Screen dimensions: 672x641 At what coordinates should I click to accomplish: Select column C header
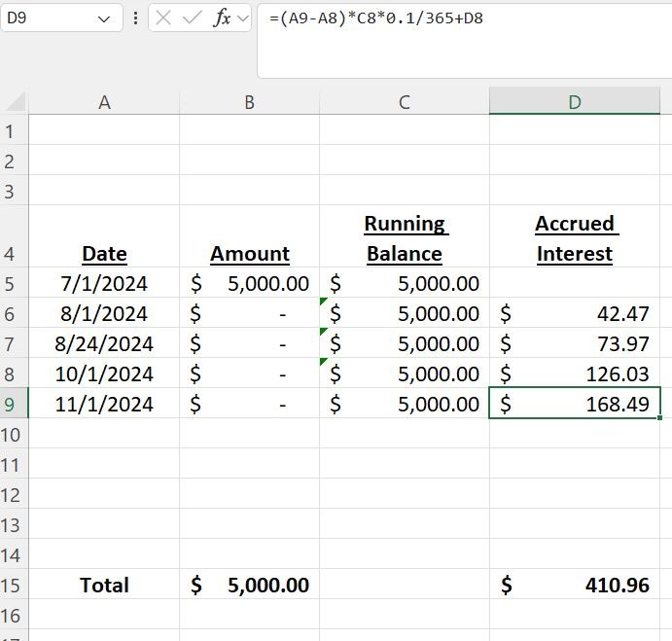pos(405,102)
